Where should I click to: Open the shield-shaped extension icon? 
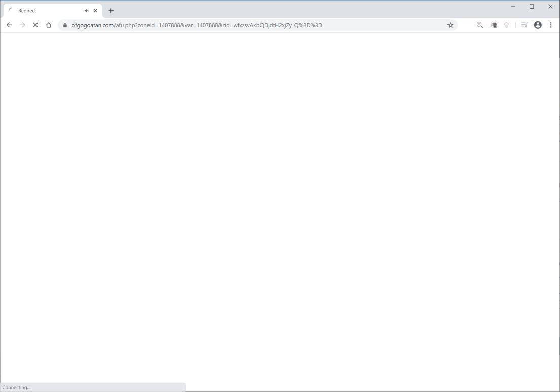506,25
